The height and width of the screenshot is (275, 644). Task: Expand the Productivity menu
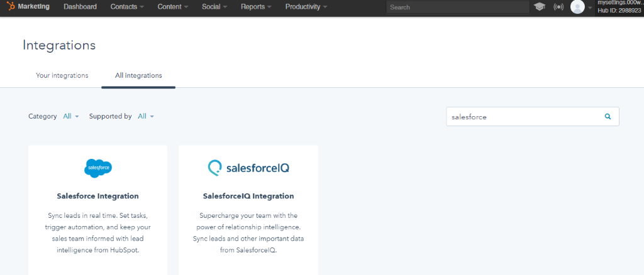306,7
